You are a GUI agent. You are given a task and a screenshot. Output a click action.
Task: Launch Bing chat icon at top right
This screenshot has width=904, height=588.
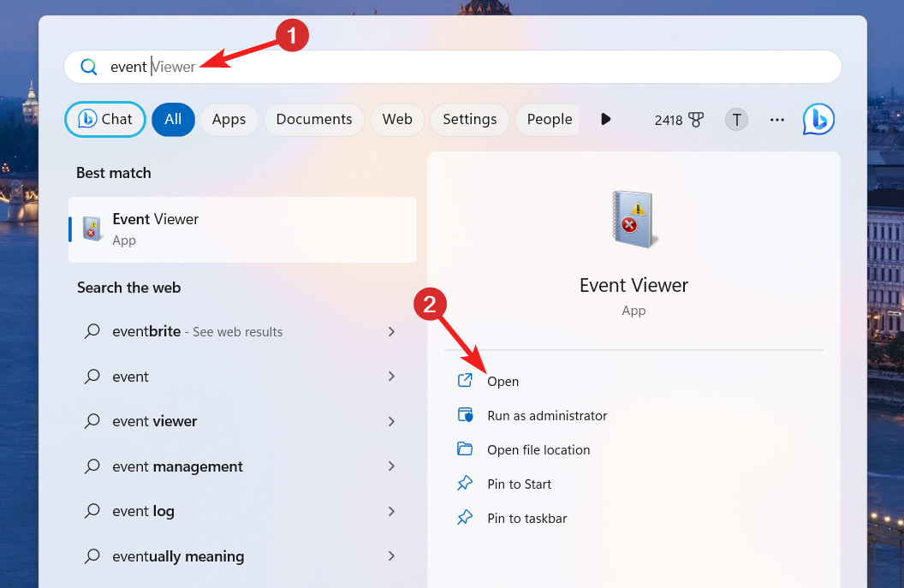[x=818, y=119]
